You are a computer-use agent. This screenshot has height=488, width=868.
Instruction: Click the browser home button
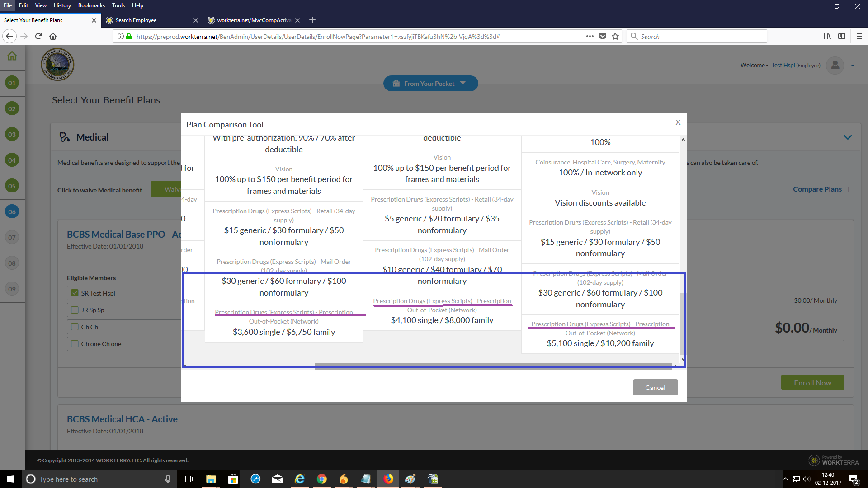[53, 36]
